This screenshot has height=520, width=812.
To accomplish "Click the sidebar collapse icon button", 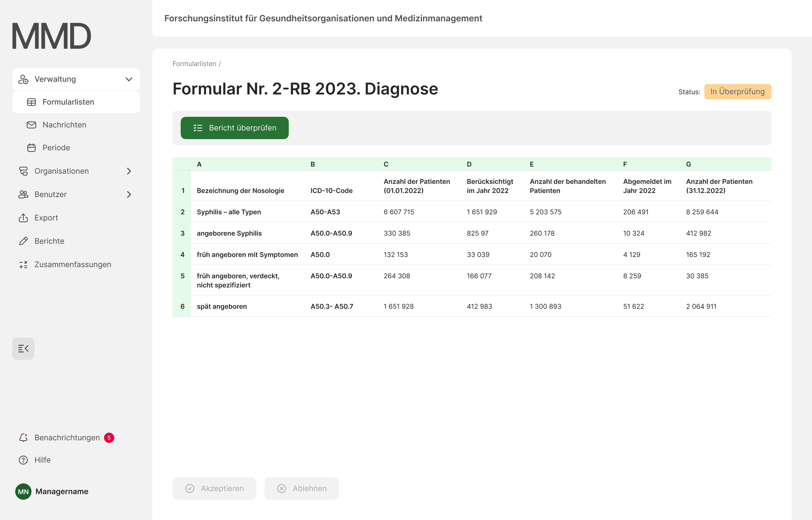I will click(x=23, y=348).
